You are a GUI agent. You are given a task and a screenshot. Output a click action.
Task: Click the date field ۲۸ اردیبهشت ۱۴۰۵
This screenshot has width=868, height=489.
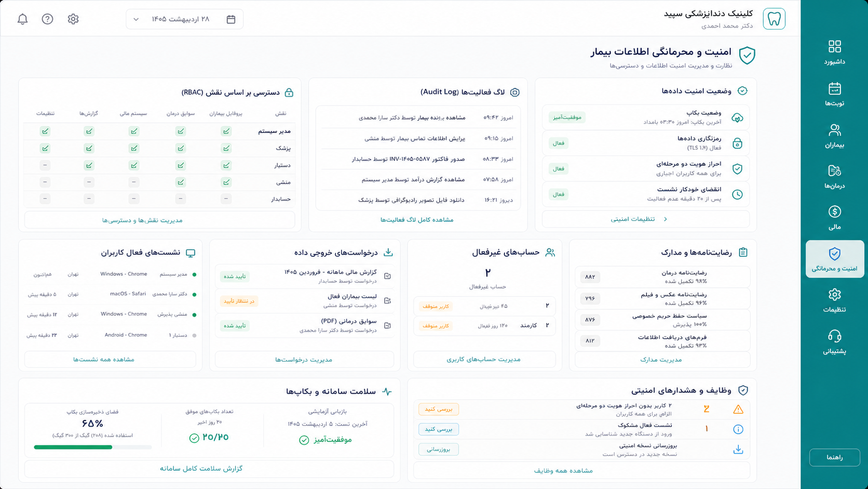pos(184,19)
